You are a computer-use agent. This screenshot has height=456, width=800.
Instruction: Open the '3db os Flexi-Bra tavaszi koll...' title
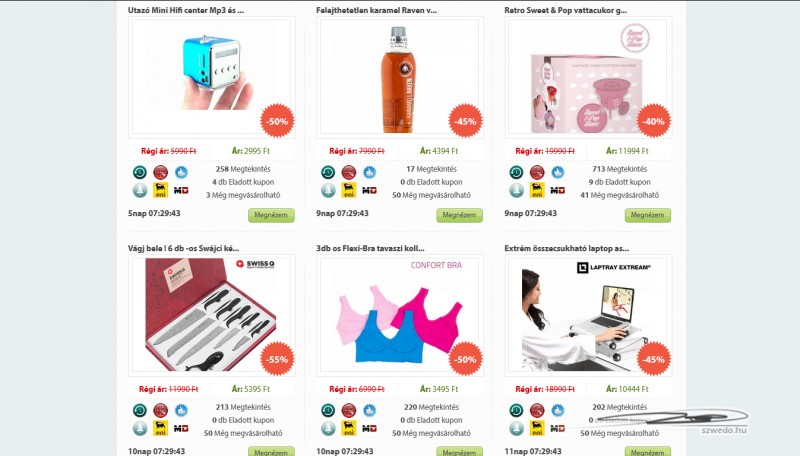pyautogui.click(x=370, y=248)
